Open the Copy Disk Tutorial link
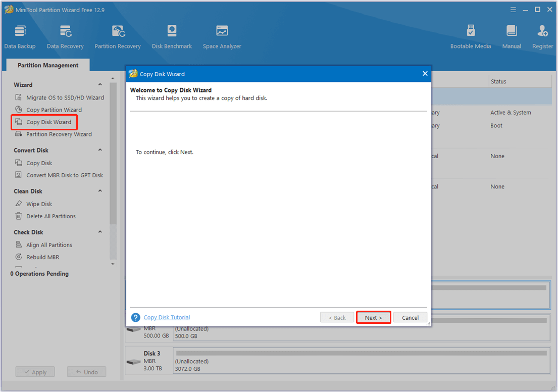 (167, 317)
